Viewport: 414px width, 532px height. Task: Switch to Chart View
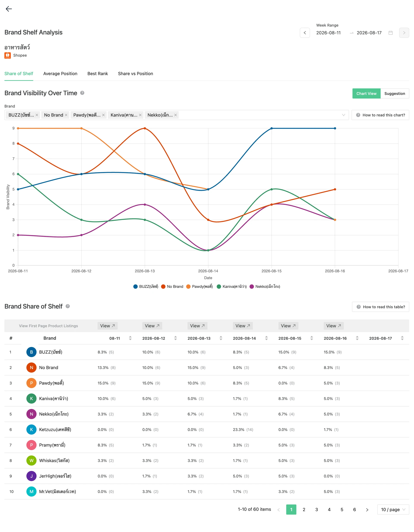366,94
